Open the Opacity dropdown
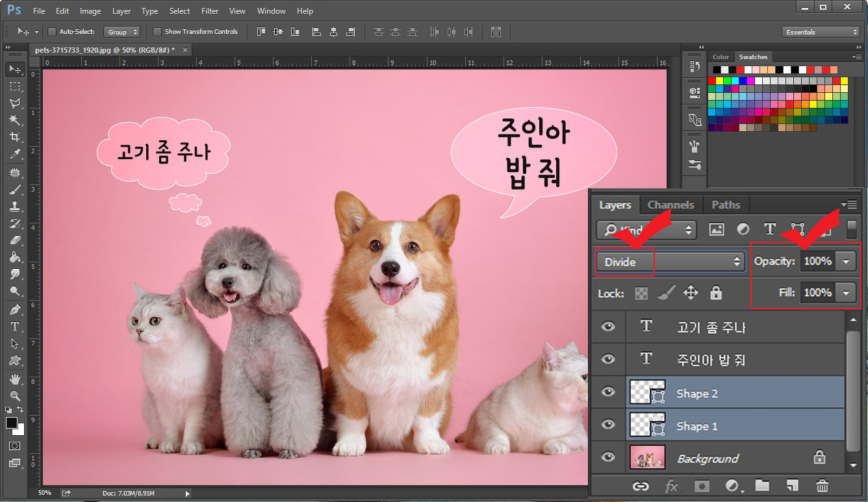 point(847,260)
